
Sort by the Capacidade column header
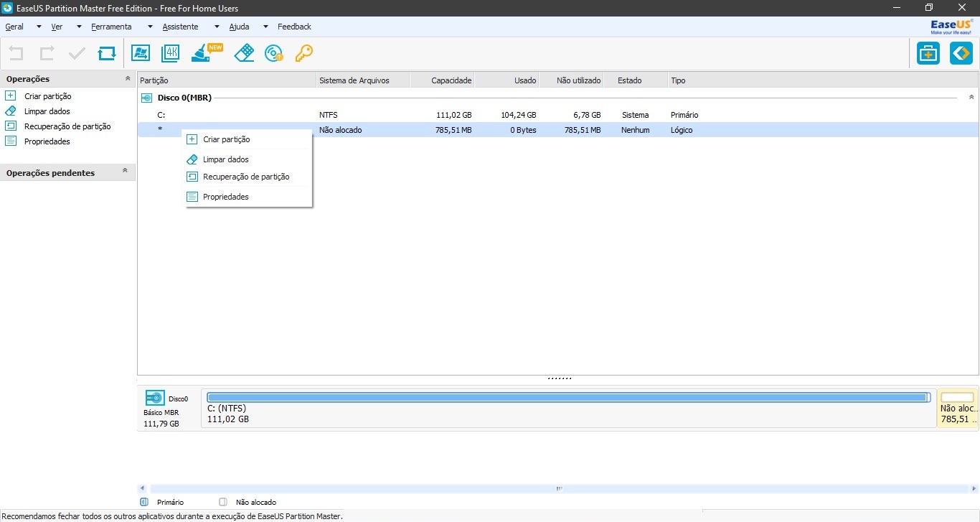(x=442, y=80)
